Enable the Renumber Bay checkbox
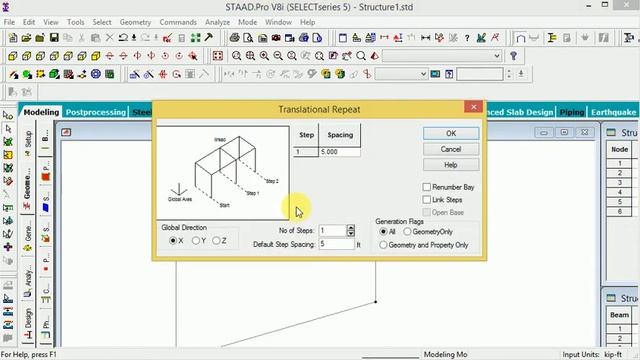Image resolution: width=640 pixels, height=360 pixels. (427, 187)
